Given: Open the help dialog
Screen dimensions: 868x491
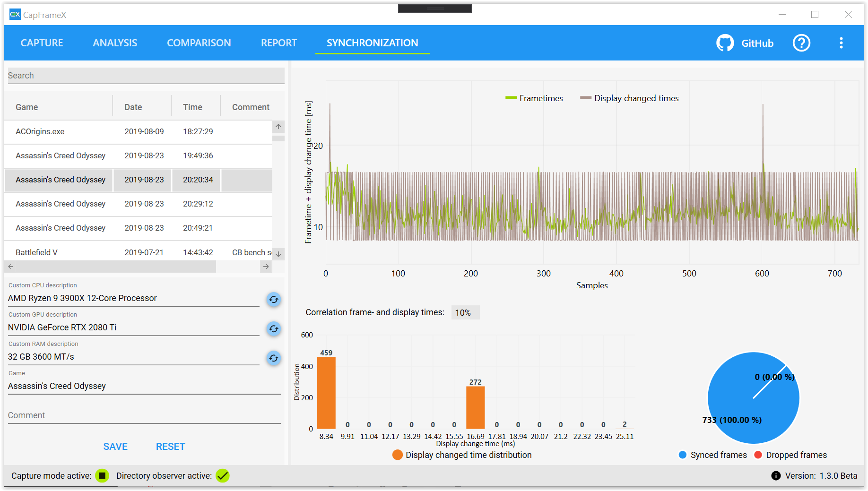Looking at the screenshot, I should (801, 43).
